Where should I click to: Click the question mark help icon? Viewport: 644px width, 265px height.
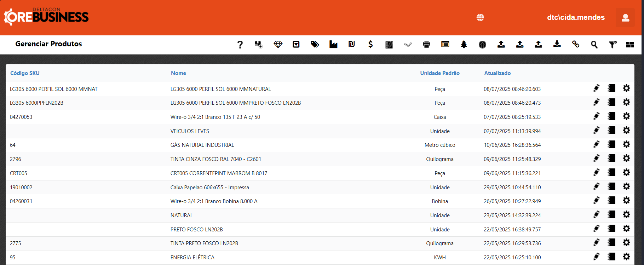(240, 45)
